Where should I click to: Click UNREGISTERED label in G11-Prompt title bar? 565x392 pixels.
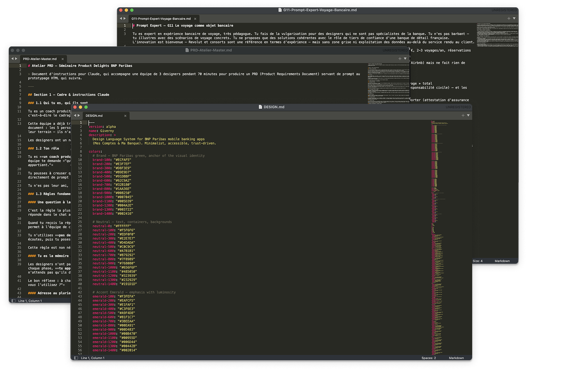[504, 10]
